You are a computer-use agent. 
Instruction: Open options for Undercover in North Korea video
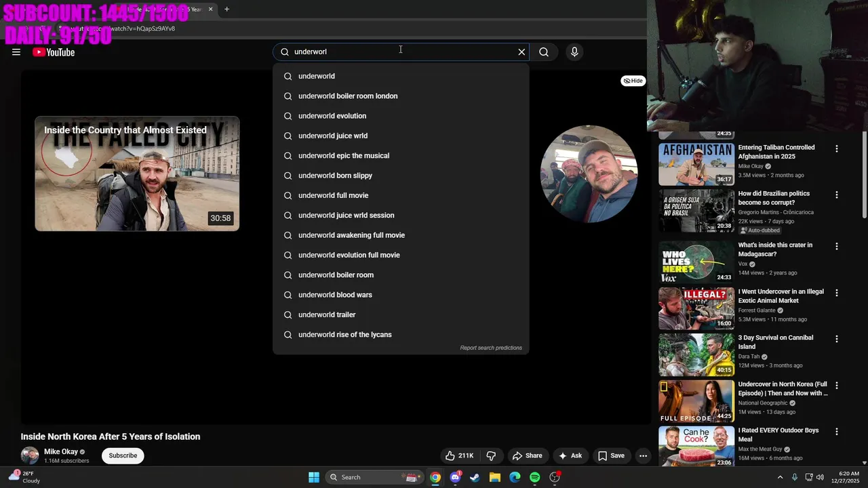[836, 385]
